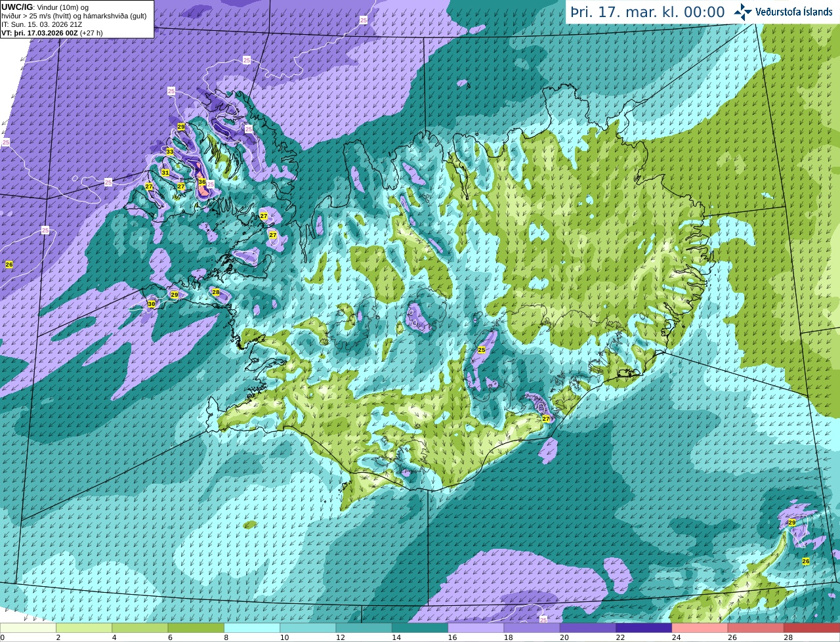Click the red legend swatch above 28
The height and width of the screenshot is (642, 840).
tap(812, 628)
